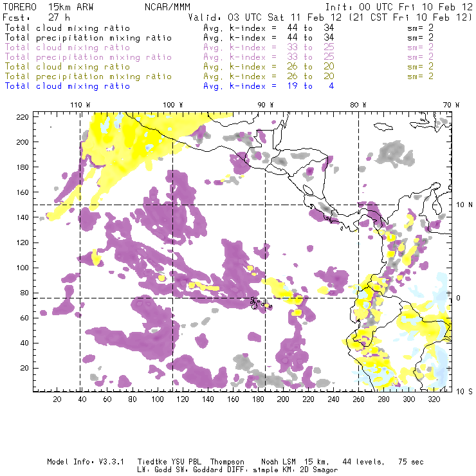This screenshot has height=476, width=476.
Task: Click the "90 W" longitude label
Action: [266, 105]
